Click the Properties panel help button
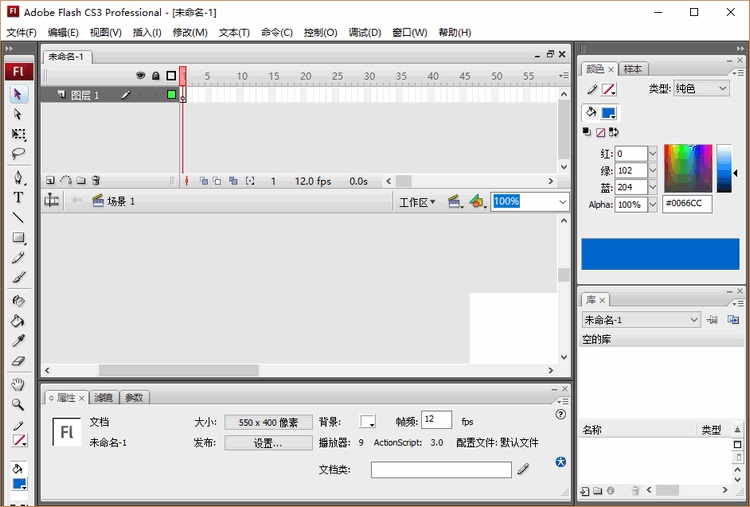This screenshot has height=507, width=750. point(561,414)
